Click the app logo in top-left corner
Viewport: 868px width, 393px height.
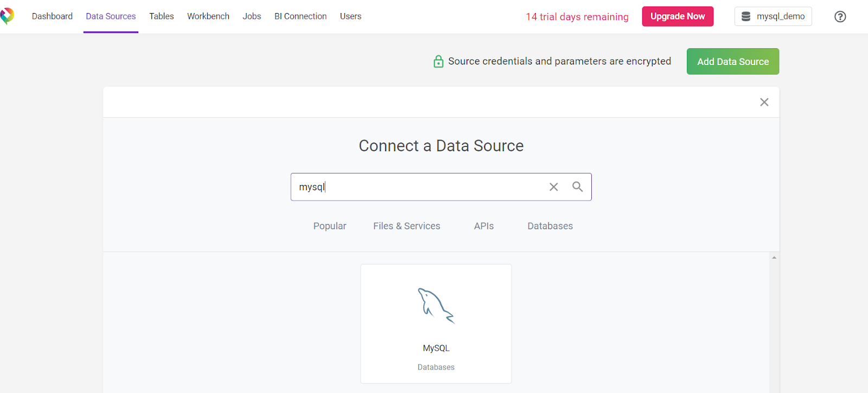[x=7, y=16]
